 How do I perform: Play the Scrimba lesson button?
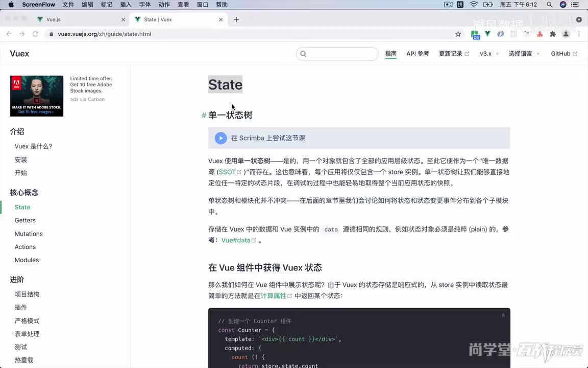(x=221, y=138)
